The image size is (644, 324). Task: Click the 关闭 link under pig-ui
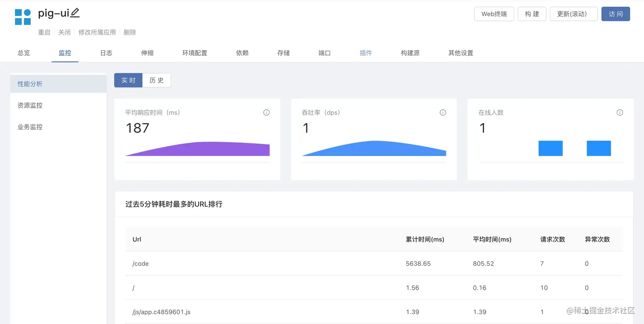tap(64, 32)
